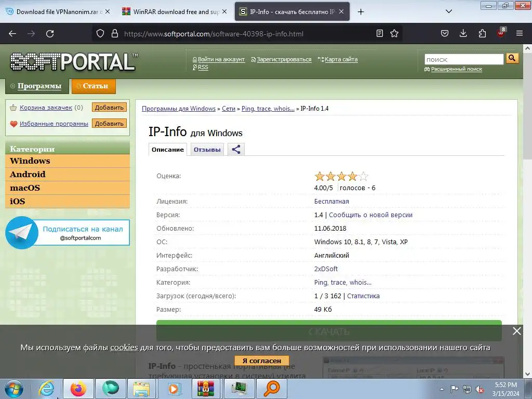Click the Я согласен cookie button
This screenshot has height=399, width=532.
click(262, 361)
